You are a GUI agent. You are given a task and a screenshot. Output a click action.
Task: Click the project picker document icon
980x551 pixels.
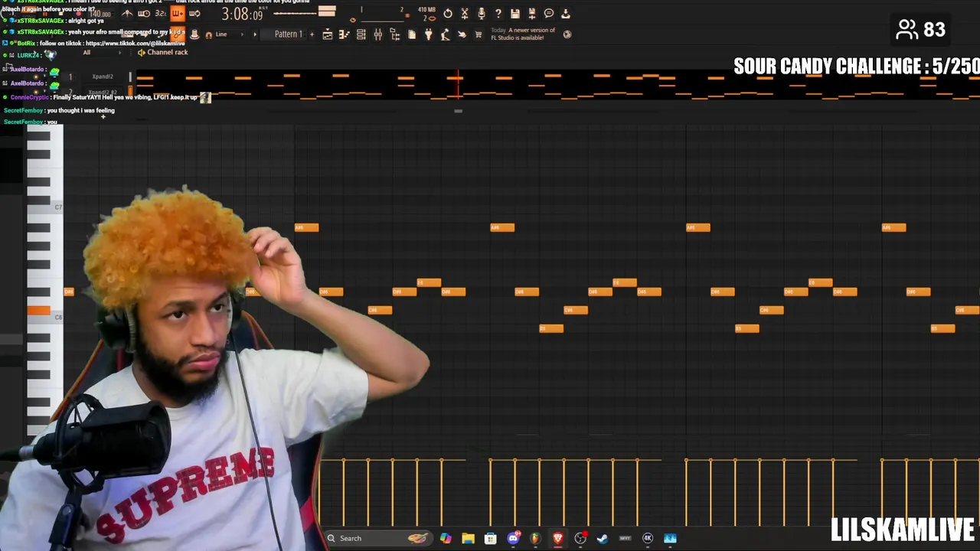tap(412, 34)
